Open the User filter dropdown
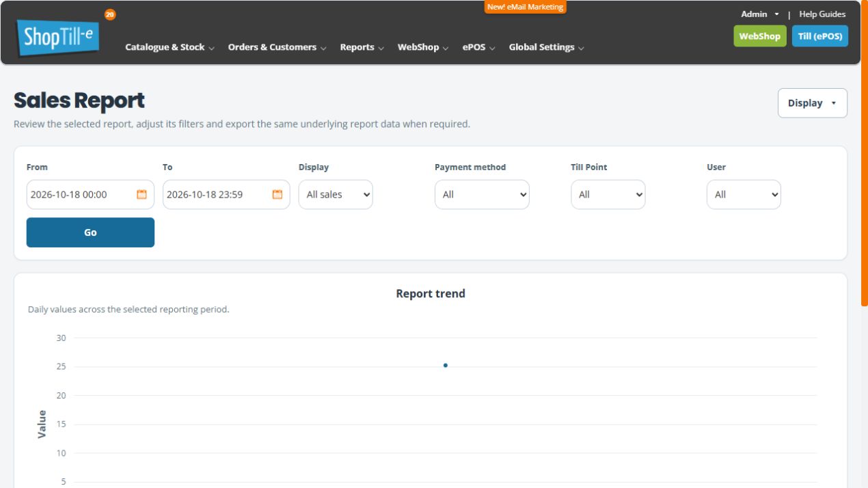Viewport: 868px width, 488px height. (744, 194)
